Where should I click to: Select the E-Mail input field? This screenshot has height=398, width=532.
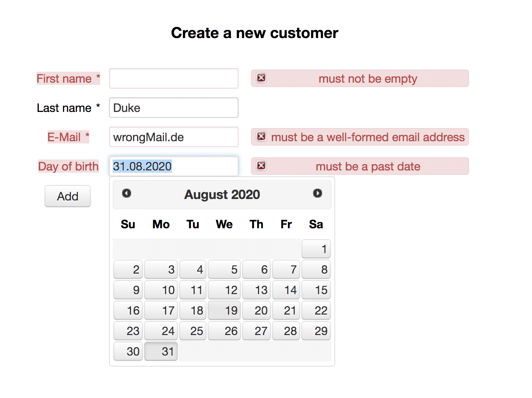click(x=174, y=137)
